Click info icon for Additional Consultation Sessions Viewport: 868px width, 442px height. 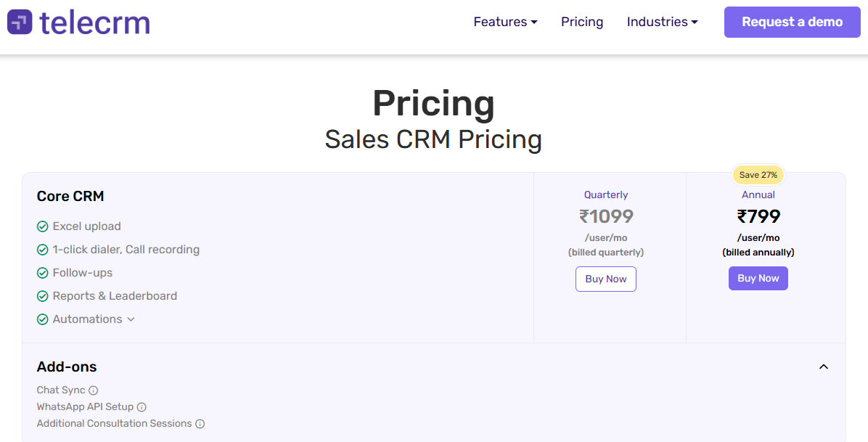[200, 424]
